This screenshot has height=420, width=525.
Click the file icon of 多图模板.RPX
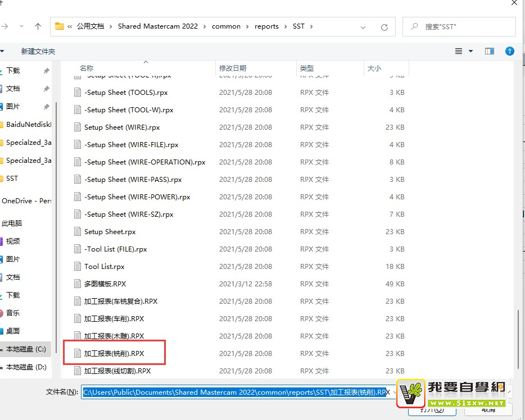78,284
